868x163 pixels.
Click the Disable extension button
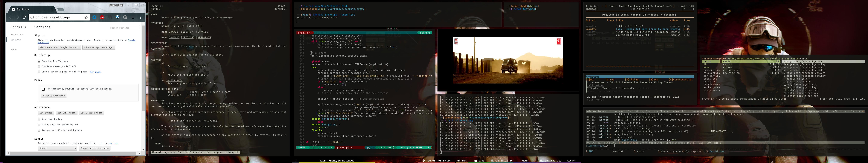pos(54,96)
